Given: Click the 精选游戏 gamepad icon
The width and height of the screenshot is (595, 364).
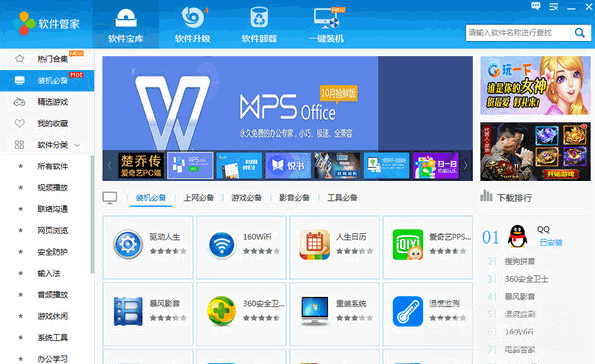Looking at the screenshot, I should (19, 102).
